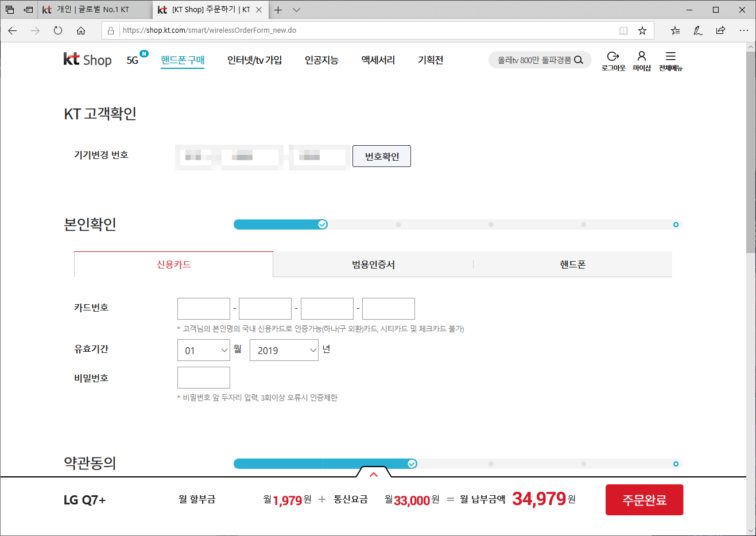Screen dimensions: 756x536
Task: Click monthly total 34,979 amount
Action: [x=539, y=499]
